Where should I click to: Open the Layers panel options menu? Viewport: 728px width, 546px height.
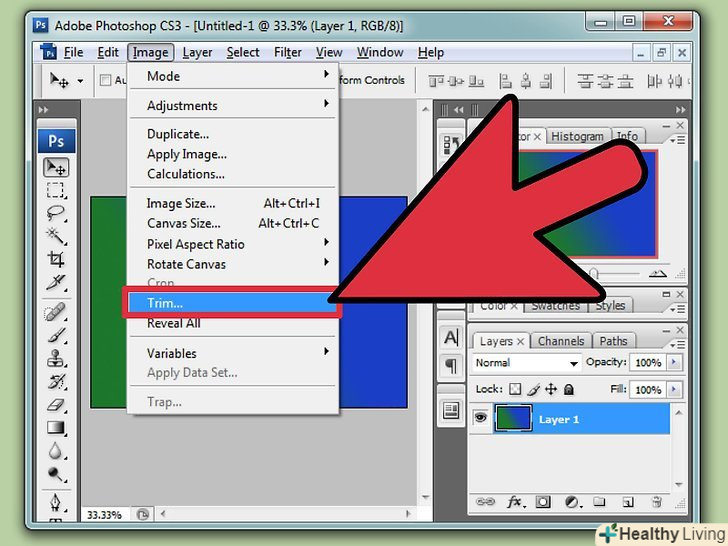tap(678, 344)
